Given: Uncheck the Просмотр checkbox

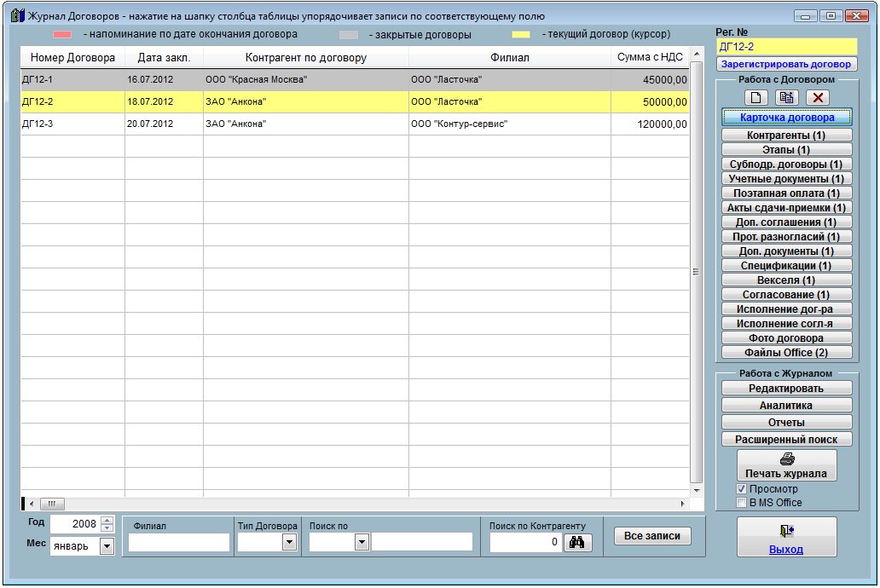Looking at the screenshot, I should point(741,489).
